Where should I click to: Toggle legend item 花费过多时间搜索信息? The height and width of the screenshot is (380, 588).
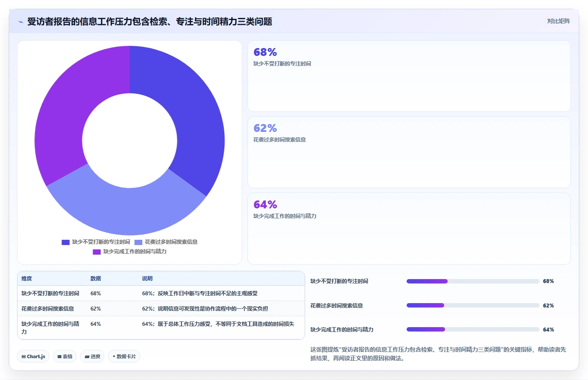166,242
